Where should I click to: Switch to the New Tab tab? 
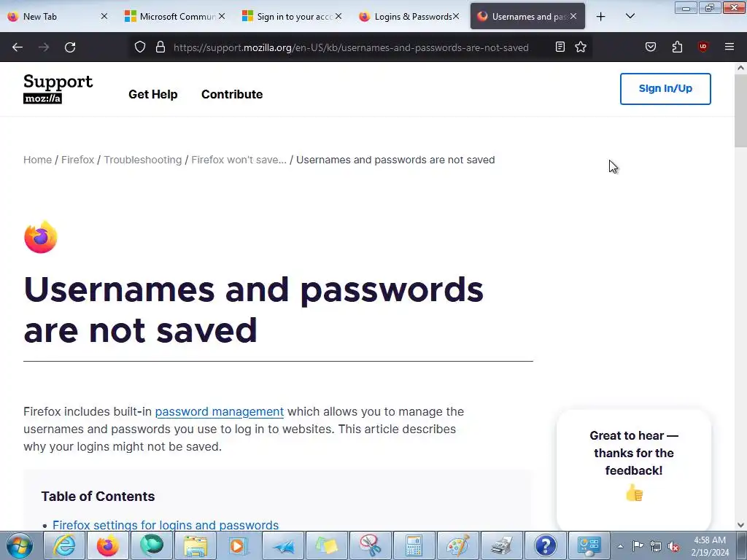pyautogui.click(x=53, y=16)
